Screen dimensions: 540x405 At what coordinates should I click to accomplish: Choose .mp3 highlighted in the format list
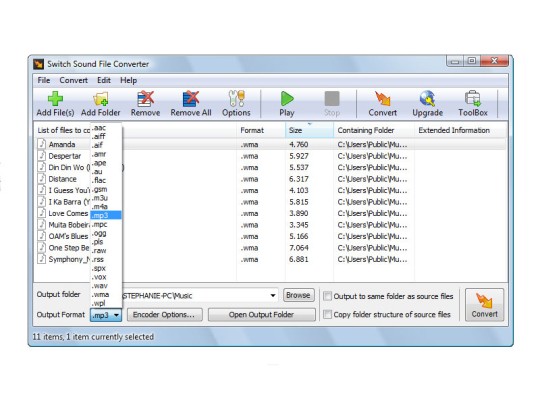106,215
